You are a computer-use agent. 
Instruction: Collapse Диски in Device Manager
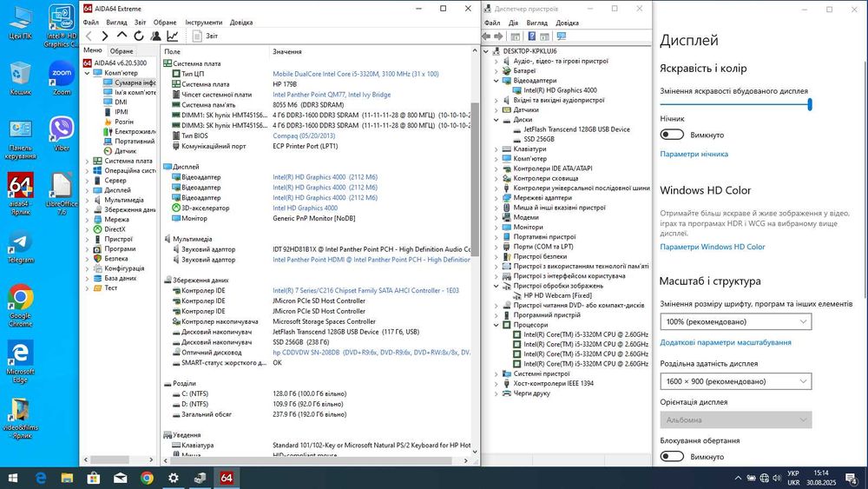pyautogui.click(x=496, y=120)
